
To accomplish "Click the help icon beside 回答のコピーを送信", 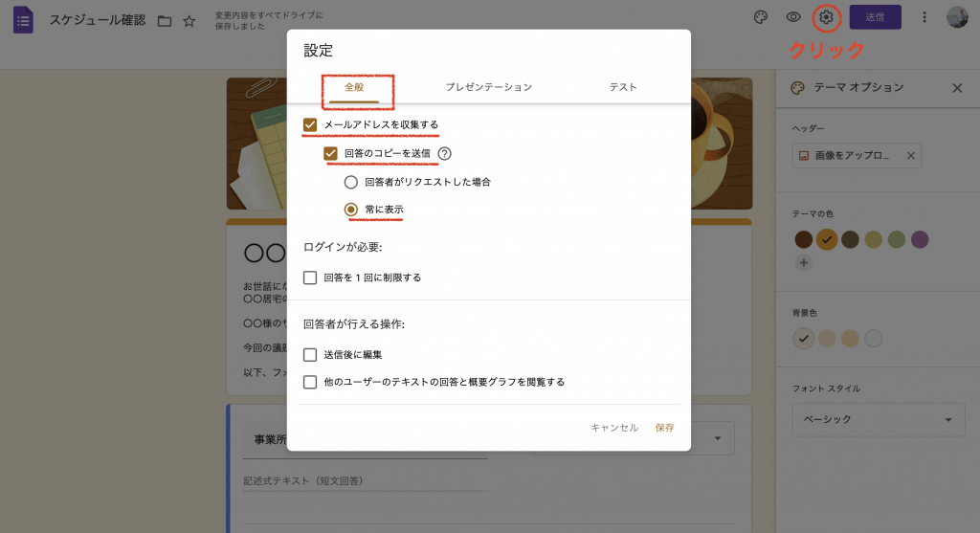I will (445, 153).
